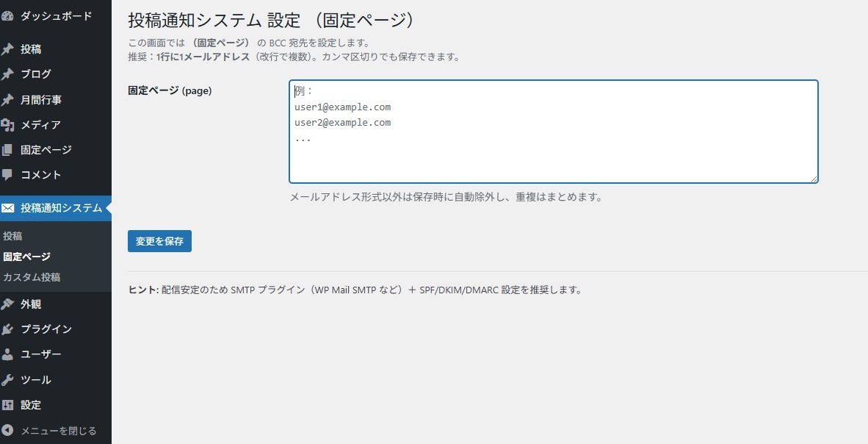
Task: Open the コメント menu
Action: 55,175
